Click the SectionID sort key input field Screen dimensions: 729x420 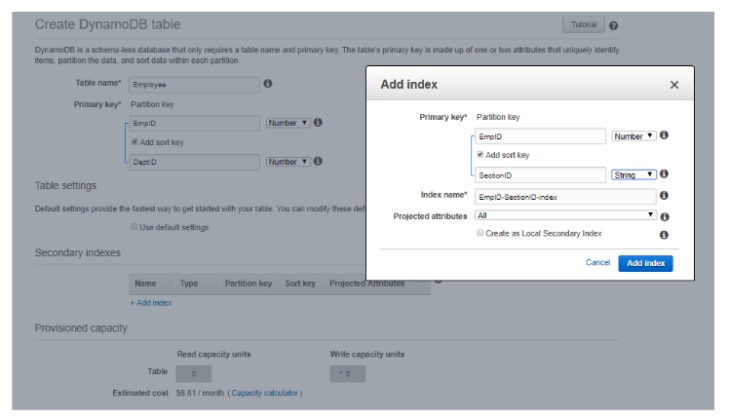click(x=541, y=175)
